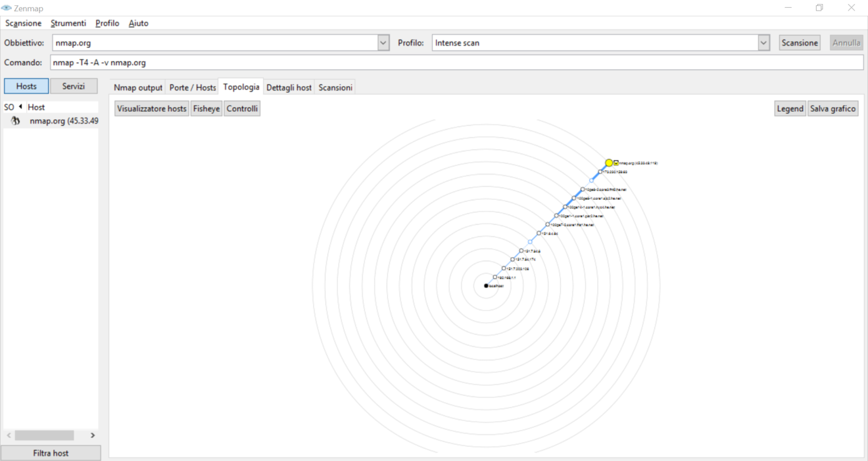868x461 pixels.
Task: Click the Zenmap eye icon in the title bar
Action: [7, 8]
